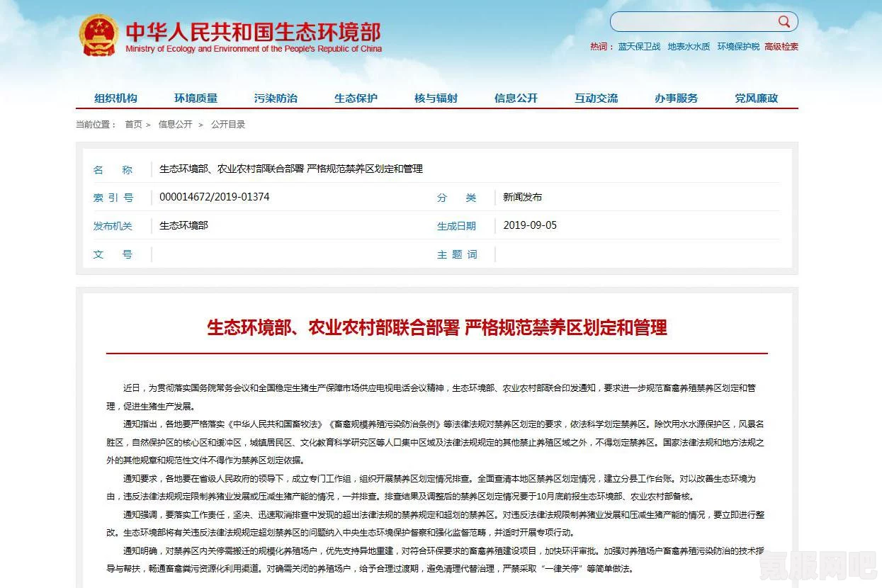Open the 党风廉政 menu
882x588 pixels.
click(x=757, y=98)
